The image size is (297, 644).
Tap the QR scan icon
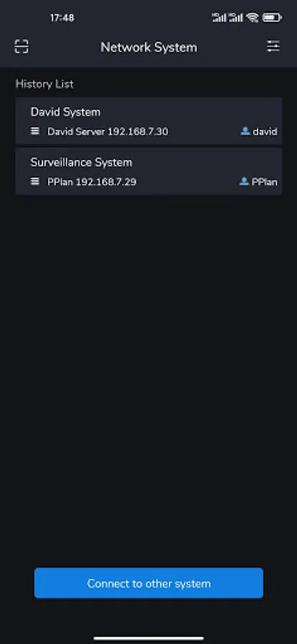click(21, 47)
